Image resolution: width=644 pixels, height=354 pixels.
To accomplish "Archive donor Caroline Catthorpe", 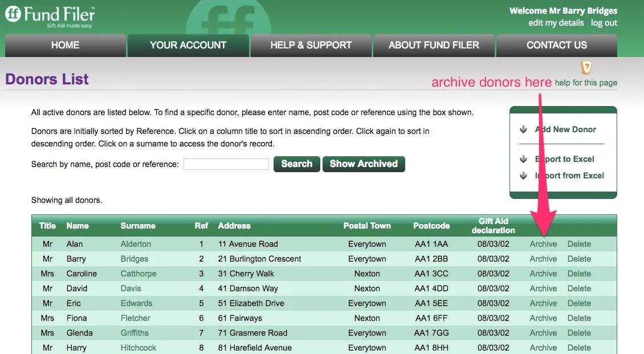I will tap(543, 274).
